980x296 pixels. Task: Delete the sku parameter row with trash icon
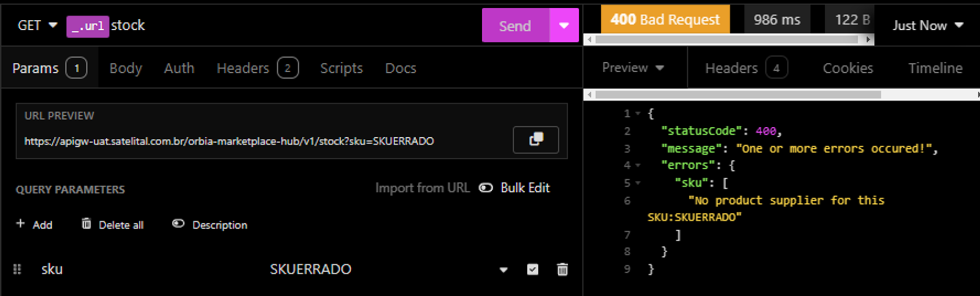click(x=562, y=270)
